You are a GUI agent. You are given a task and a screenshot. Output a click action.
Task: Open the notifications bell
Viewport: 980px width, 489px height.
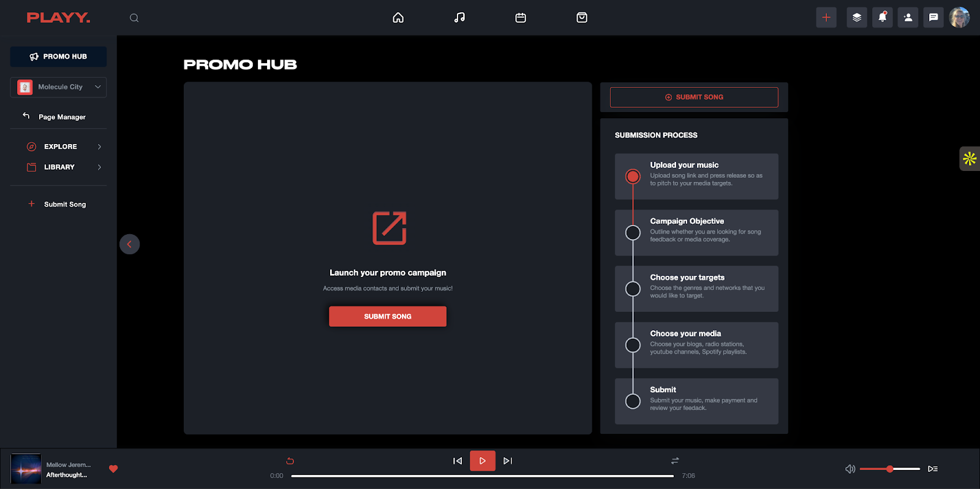click(882, 17)
